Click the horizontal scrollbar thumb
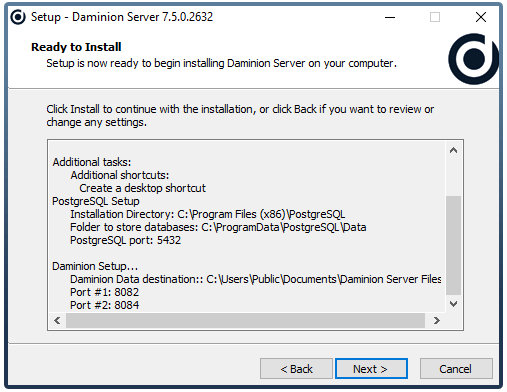The image size is (507, 392). 245,321
